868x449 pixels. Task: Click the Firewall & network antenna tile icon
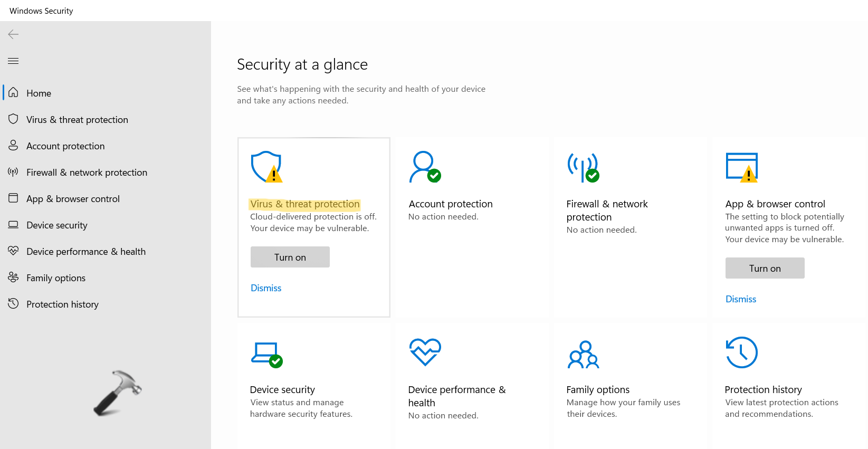click(x=583, y=167)
